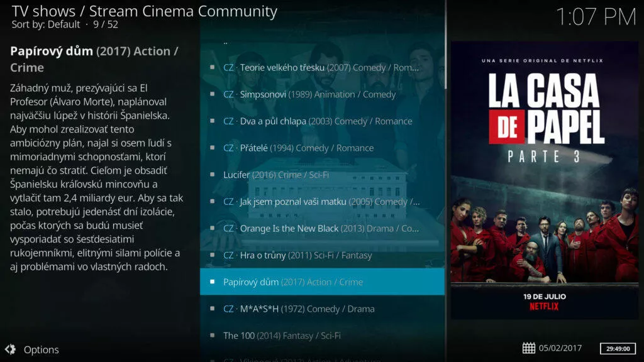Image resolution: width=644 pixels, height=362 pixels.
Task: Click the calendar icon beside the date
Action: (x=528, y=348)
